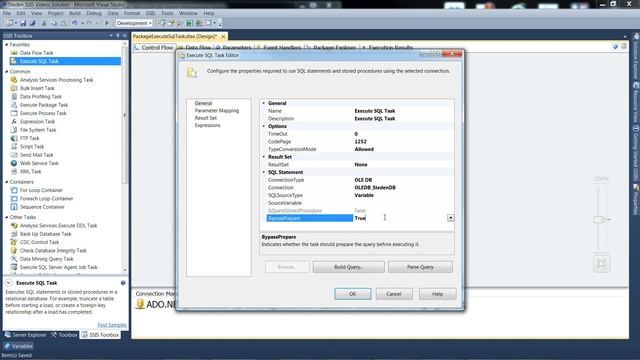The height and width of the screenshot is (360, 640).
Task: Click the zoom-to-fit icon on design surface
Action: pos(601,264)
